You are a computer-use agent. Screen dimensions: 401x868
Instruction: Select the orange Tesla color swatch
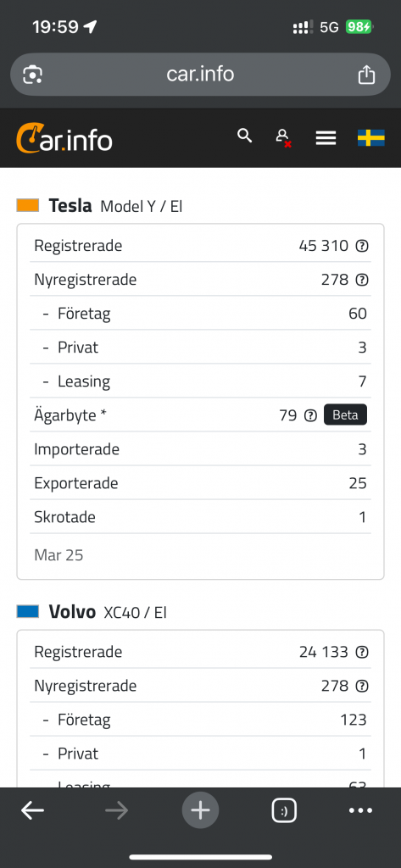click(28, 205)
